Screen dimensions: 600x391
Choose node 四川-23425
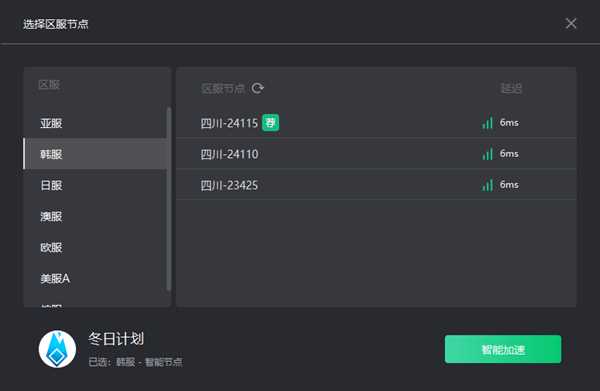tap(376, 185)
